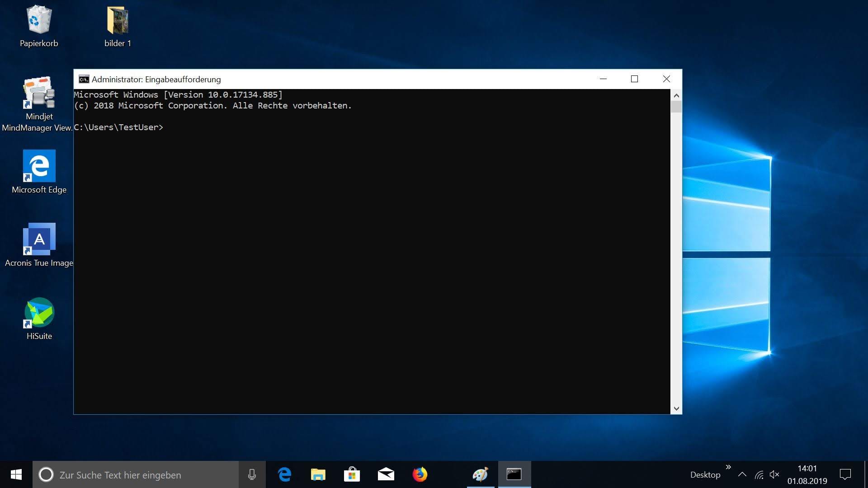The height and width of the screenshot is (488, 868).
Task: Open the Command Prompt window system menu icon
Action: [x=84, y=79]
